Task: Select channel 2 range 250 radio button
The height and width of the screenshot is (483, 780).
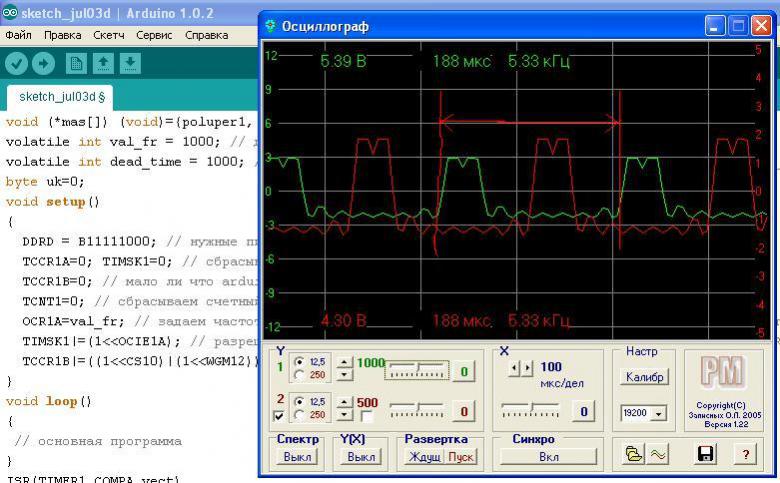Action: pyautogui.click(x=299, y=414)
